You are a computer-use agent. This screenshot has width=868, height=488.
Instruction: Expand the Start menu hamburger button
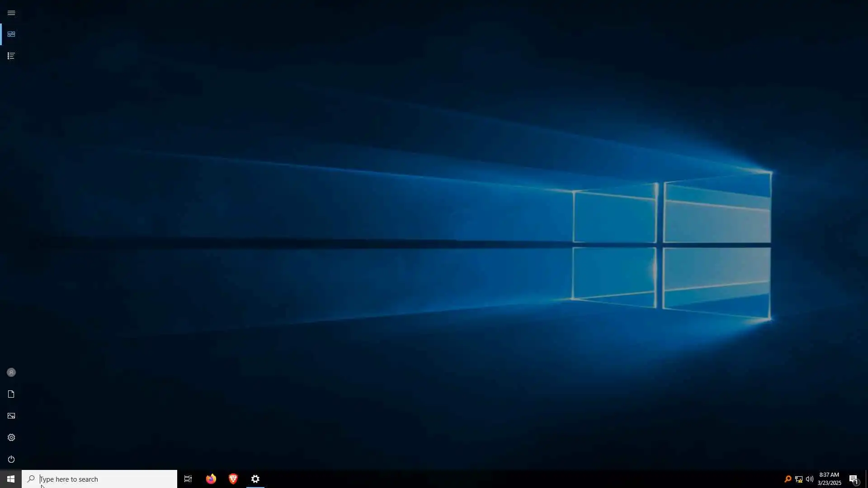tap(11, 13)
